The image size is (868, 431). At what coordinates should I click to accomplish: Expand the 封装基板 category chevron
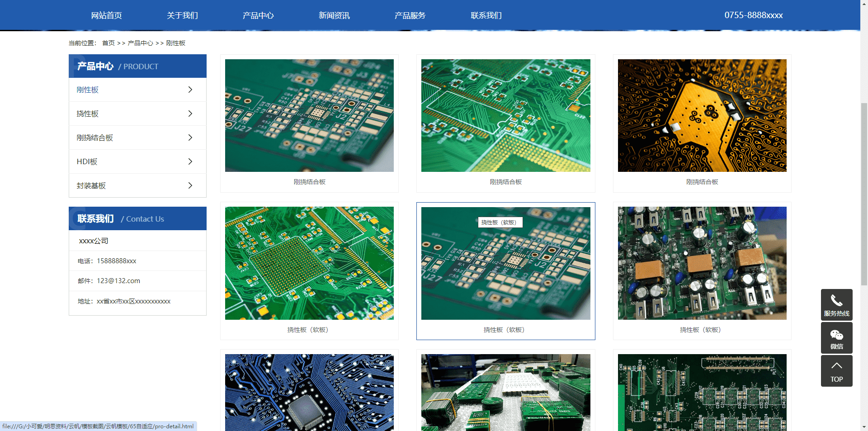[190, 185]
